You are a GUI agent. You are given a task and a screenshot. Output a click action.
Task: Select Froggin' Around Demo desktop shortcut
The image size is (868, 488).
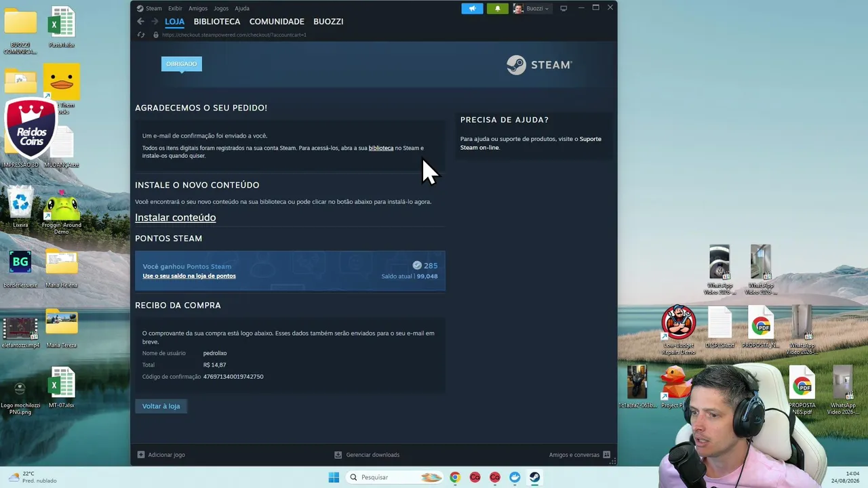pyautogui.click(x=62, y=211)
